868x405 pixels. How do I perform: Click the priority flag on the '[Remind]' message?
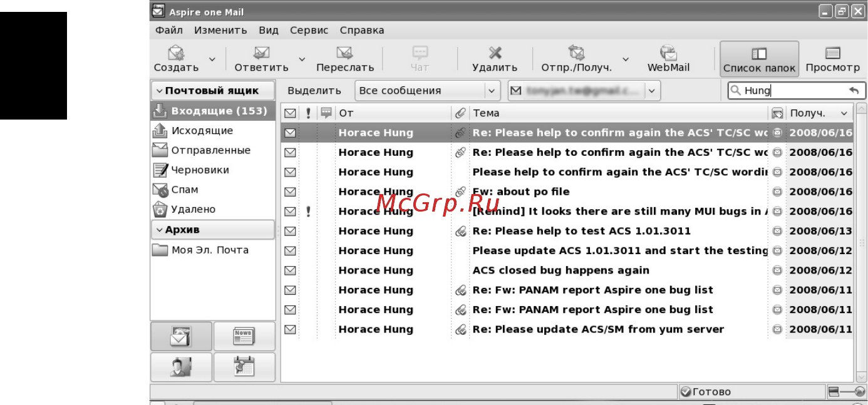[308, 212]
